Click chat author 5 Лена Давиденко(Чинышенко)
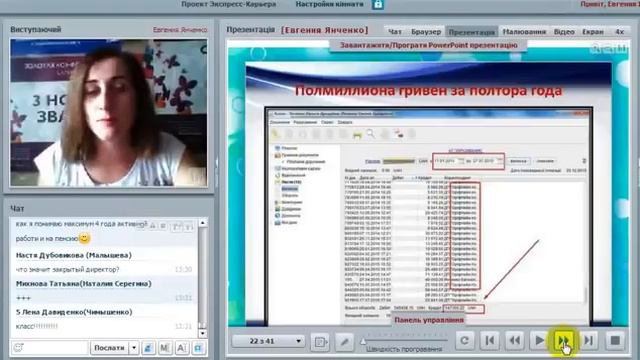The width and height of the screenshot is (640, 360). (x=74, y=312)
